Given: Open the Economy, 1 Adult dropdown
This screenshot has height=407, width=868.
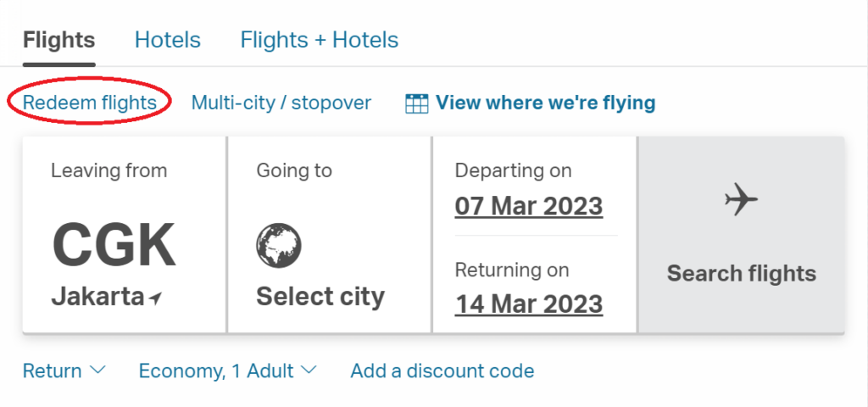Looking at the screenshot, I should [x=227, y=371].
